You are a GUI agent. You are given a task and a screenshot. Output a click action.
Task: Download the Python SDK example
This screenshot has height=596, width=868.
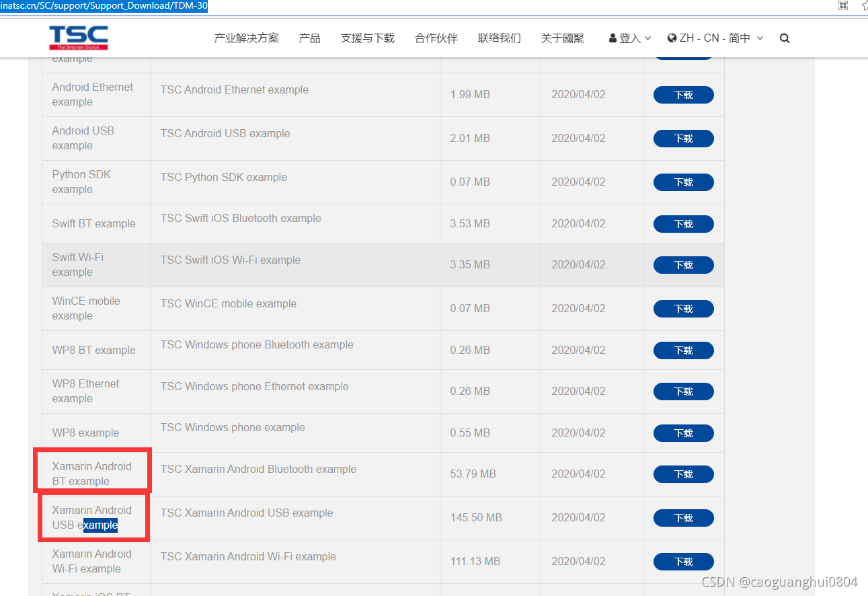[684, 182]
